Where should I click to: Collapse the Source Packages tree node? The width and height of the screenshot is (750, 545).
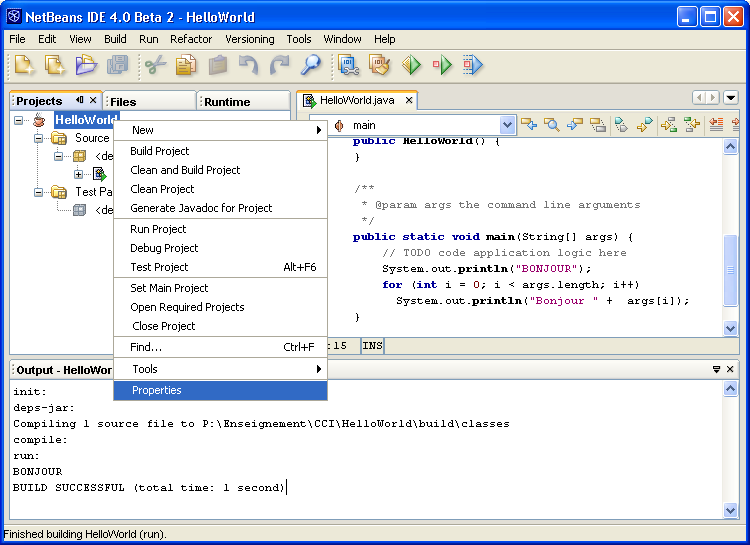pos(38,138)
